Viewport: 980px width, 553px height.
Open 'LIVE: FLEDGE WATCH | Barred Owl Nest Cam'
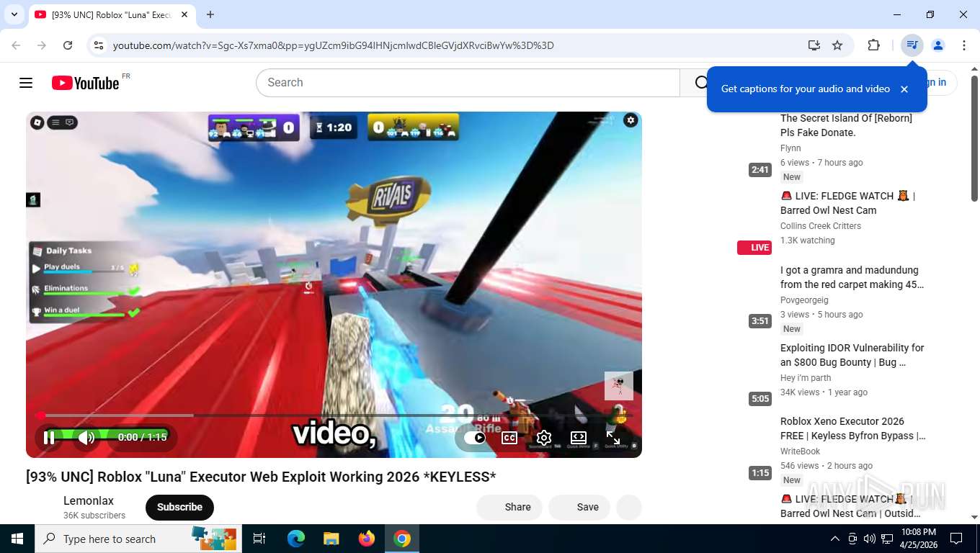848,203
